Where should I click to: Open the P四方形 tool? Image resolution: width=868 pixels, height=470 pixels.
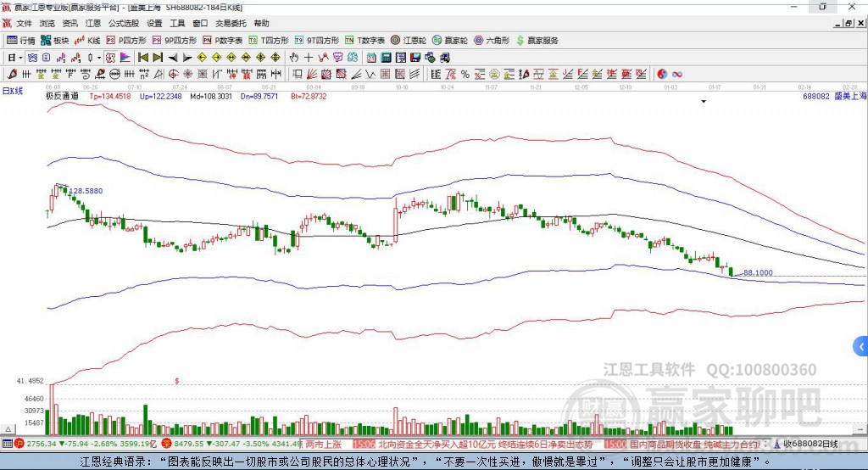(126, 41)
